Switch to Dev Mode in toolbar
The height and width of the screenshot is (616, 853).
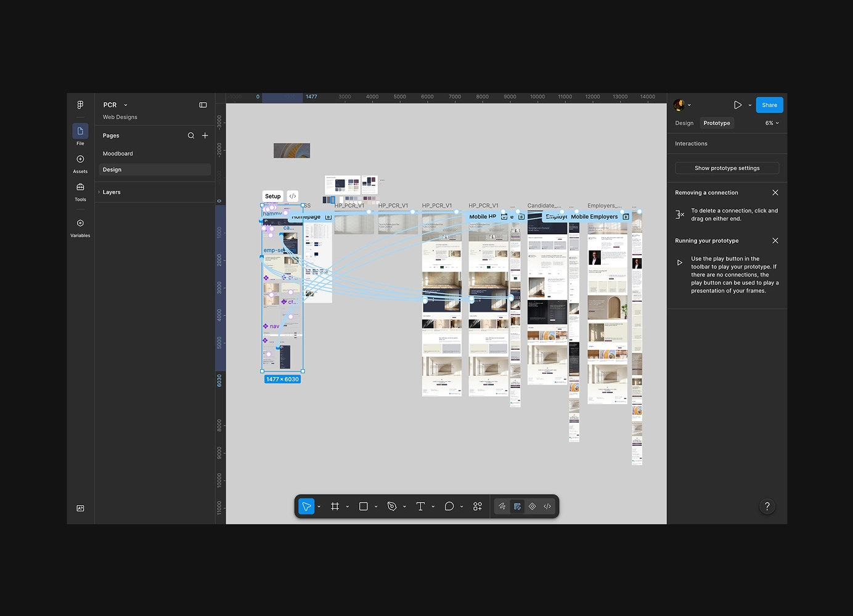[547, 506]
